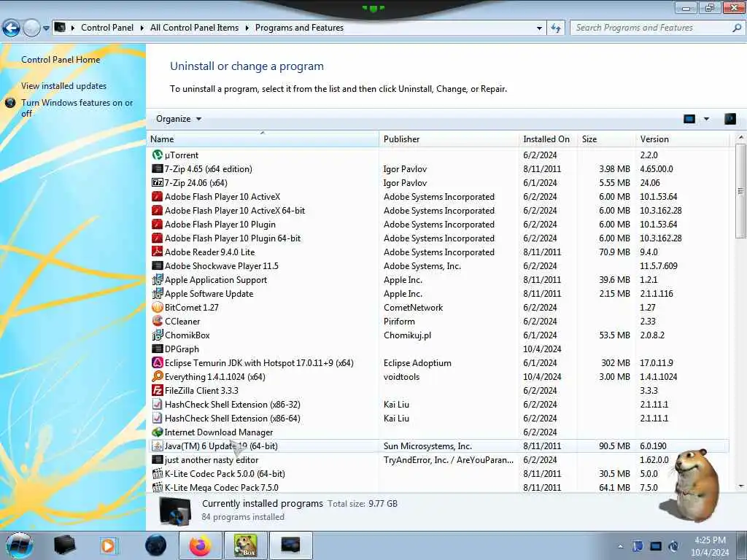This screenshot has width=747, height=560.
Task: Open View installed updates link
Action: click(64, 86)
